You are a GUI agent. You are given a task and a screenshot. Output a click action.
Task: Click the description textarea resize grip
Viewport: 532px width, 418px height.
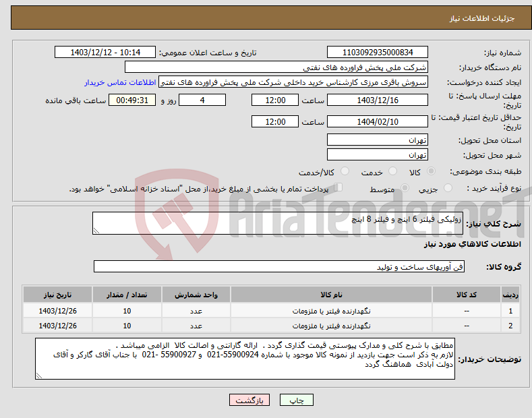click(x=96, y=231)
